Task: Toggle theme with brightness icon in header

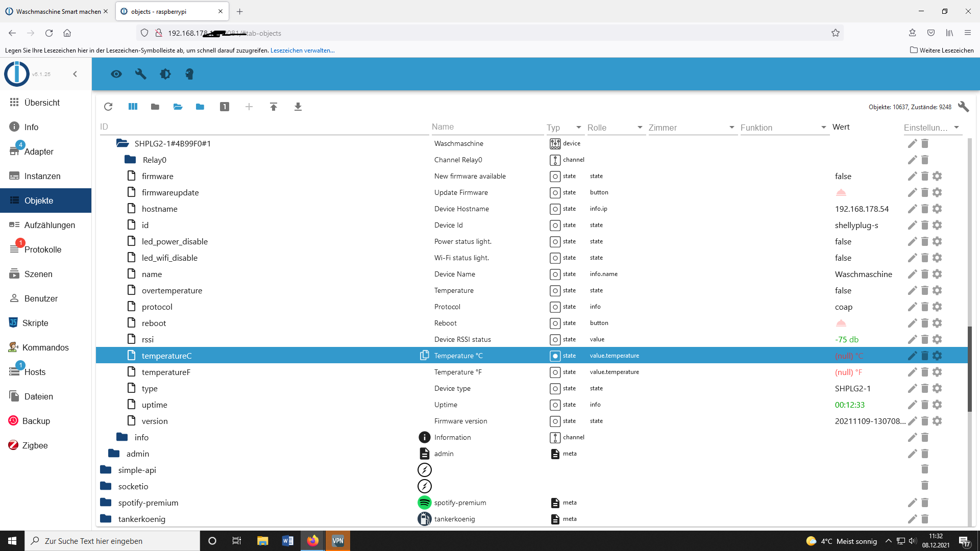Action: (165, 74)
